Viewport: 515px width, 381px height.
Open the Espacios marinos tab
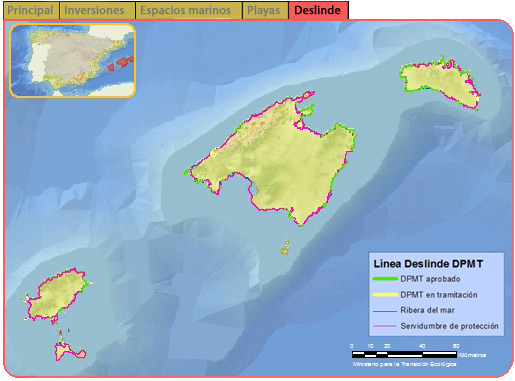click(185, 10)
